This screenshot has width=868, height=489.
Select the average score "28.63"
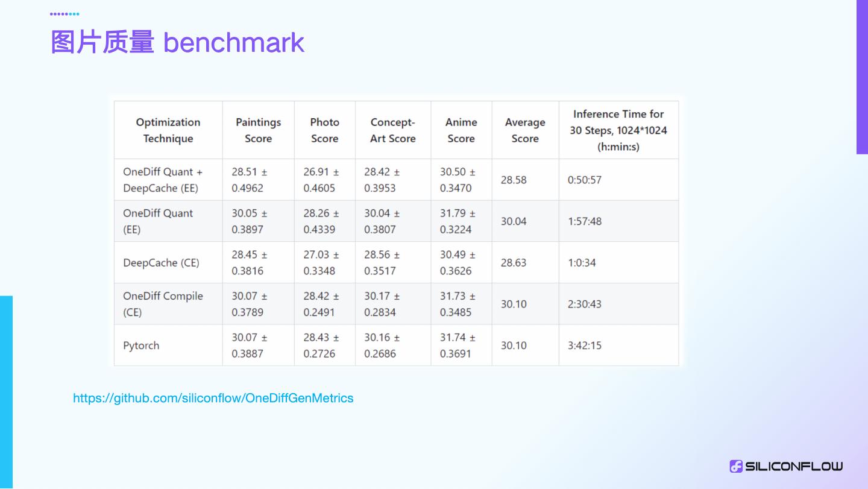(x=514, y=262)
